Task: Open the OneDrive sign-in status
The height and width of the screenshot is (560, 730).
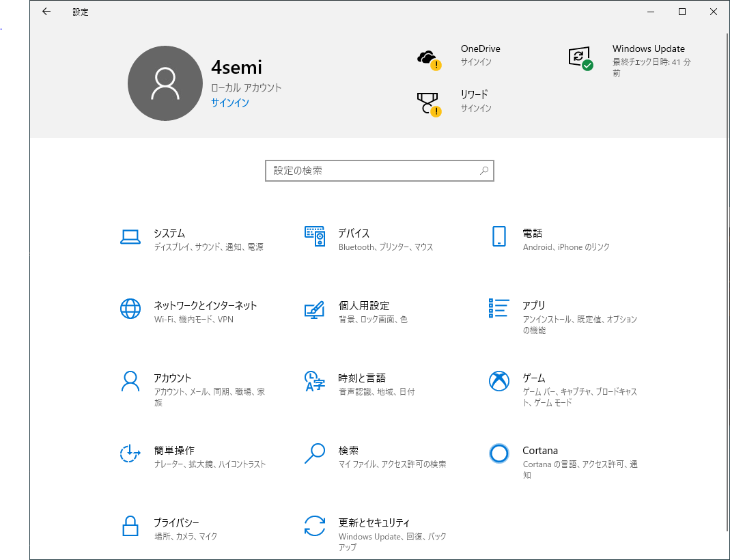Action: pyautogui.click(x=480, y=55)
